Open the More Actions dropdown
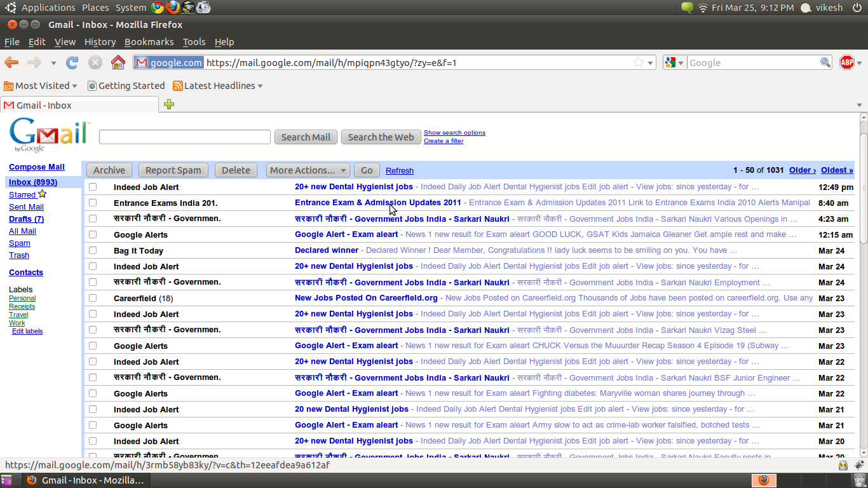The width and height of the screenshot is (868, 488). point(308,170)
